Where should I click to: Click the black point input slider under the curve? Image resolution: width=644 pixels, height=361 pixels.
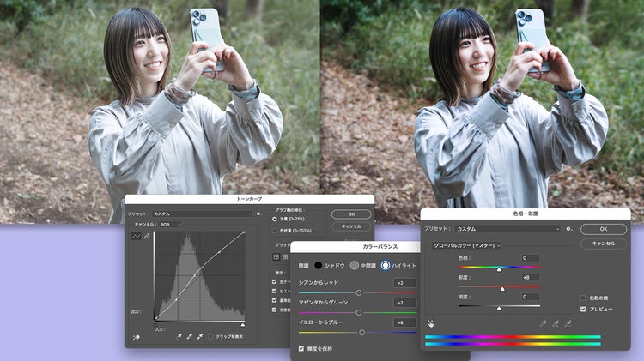pyautogui.click(x=155, y=325)
